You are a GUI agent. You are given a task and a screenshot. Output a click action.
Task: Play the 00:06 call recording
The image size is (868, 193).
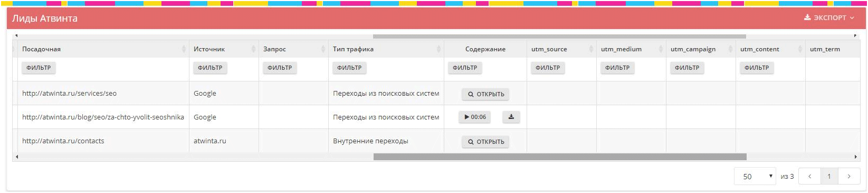click(475, 117)
